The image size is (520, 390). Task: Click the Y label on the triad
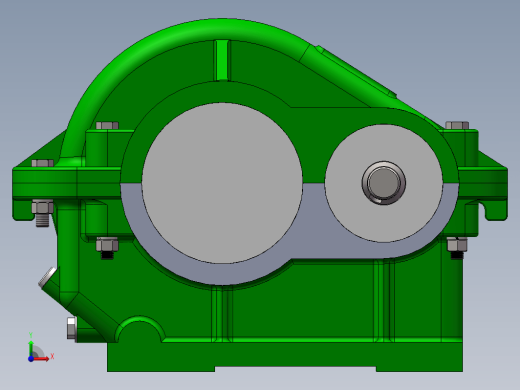(x=31, y=335)
